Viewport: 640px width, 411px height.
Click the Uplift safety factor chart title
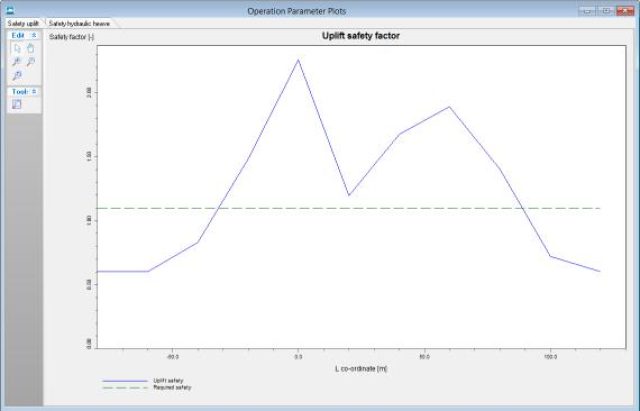point(344,36)
